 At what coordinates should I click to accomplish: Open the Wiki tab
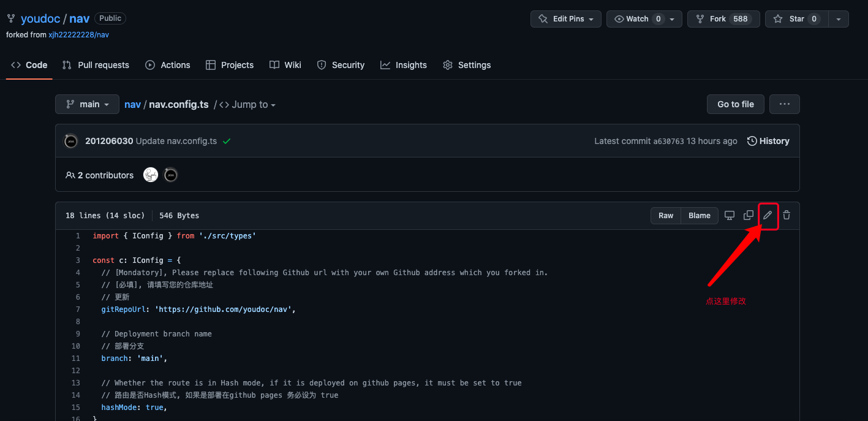click(285, 65)
